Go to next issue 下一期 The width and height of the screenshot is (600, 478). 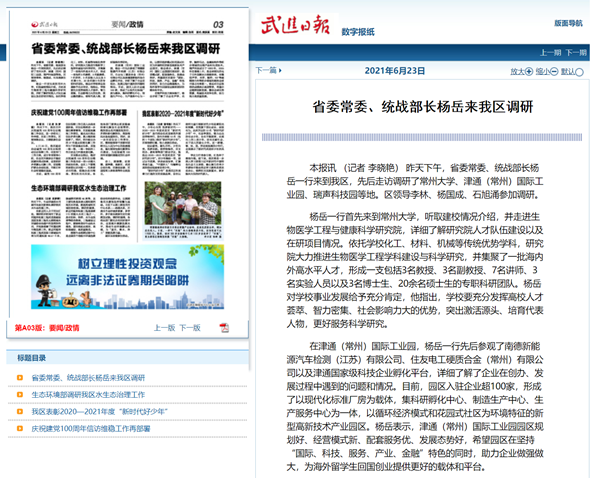pyautogui.click(x=578, y=52)
